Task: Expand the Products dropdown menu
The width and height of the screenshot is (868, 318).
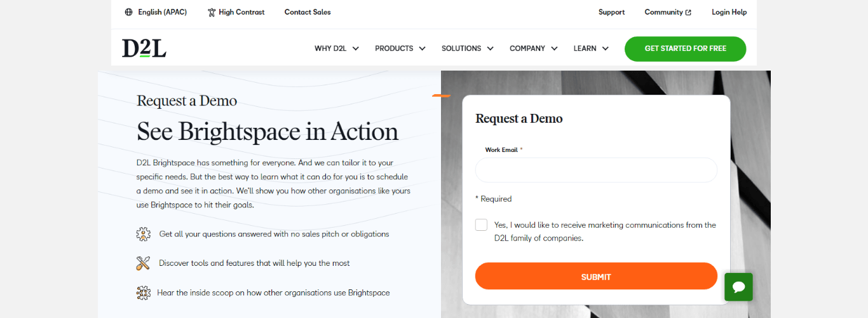Action: point(400,48)
